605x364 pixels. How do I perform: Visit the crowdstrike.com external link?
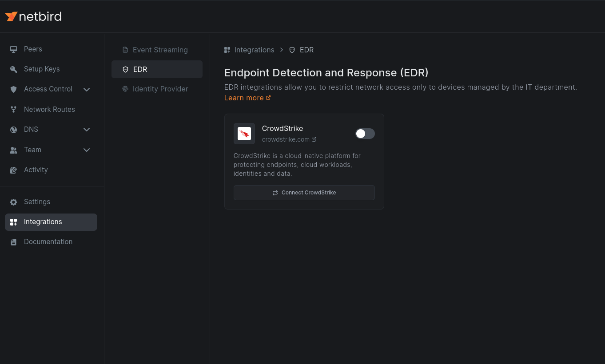(286, 139)
